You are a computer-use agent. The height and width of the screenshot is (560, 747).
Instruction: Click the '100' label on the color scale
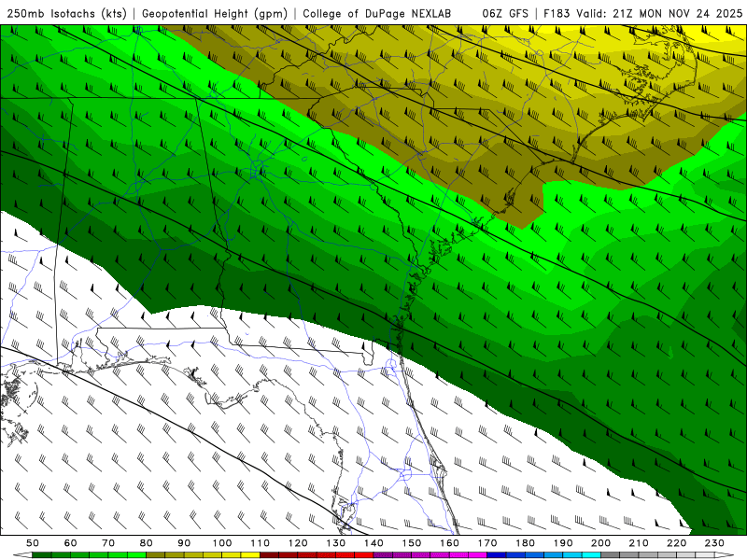click(222, 543)
